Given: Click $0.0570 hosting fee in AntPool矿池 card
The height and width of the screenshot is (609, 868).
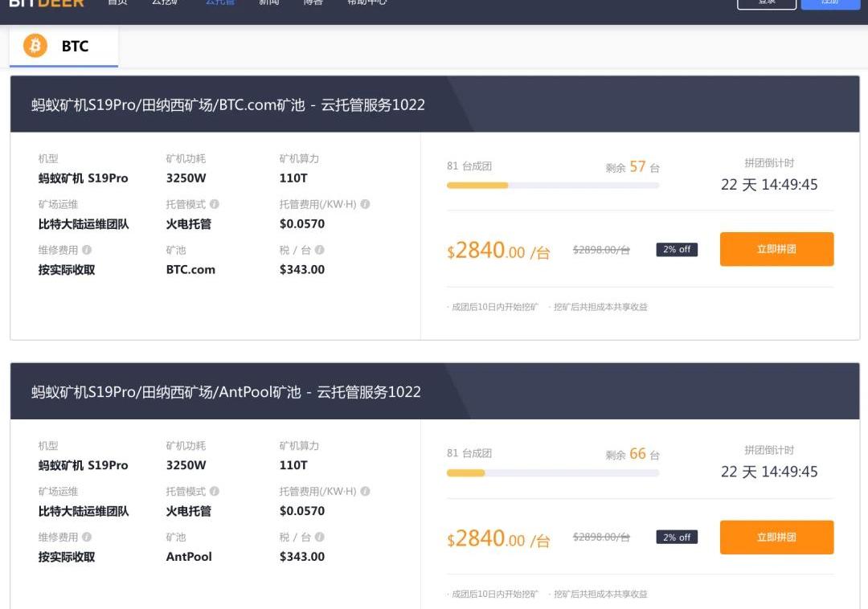Looking at the screenshot, I should 302,511.
